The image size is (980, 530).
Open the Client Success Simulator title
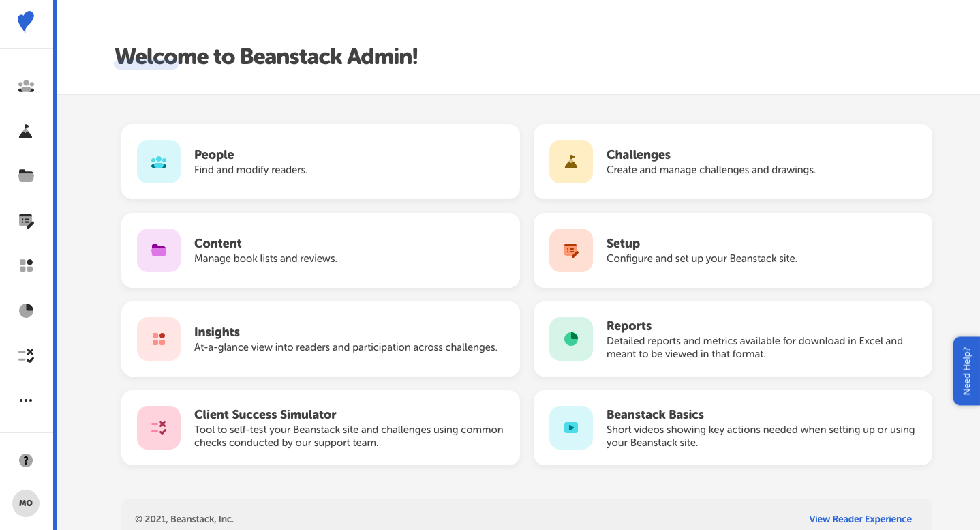click(x=265, y=415)
